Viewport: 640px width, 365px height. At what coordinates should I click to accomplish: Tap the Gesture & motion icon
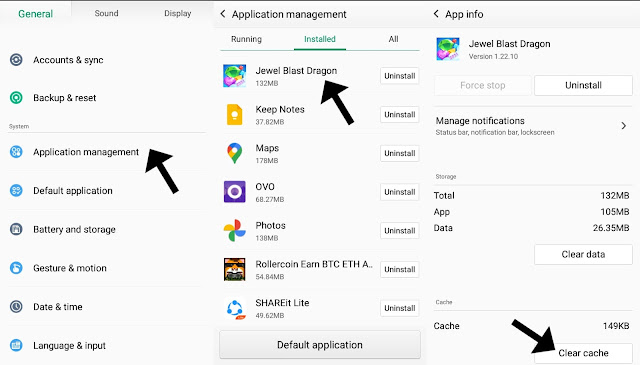pos(16,268)
